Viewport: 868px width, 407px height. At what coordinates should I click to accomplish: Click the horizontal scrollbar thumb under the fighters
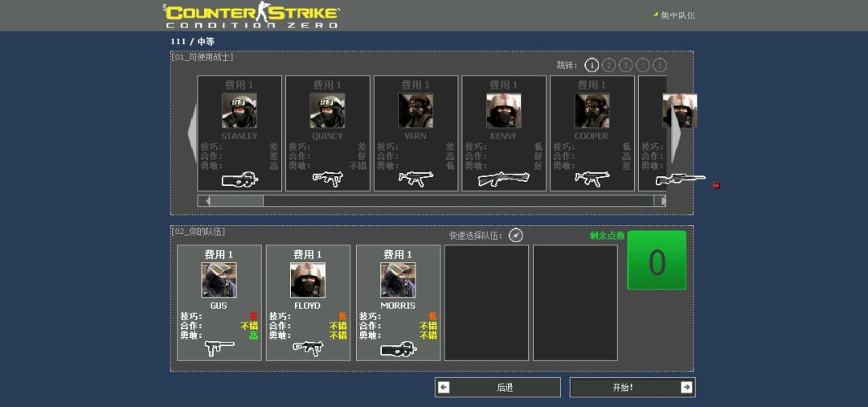(236, 200)
